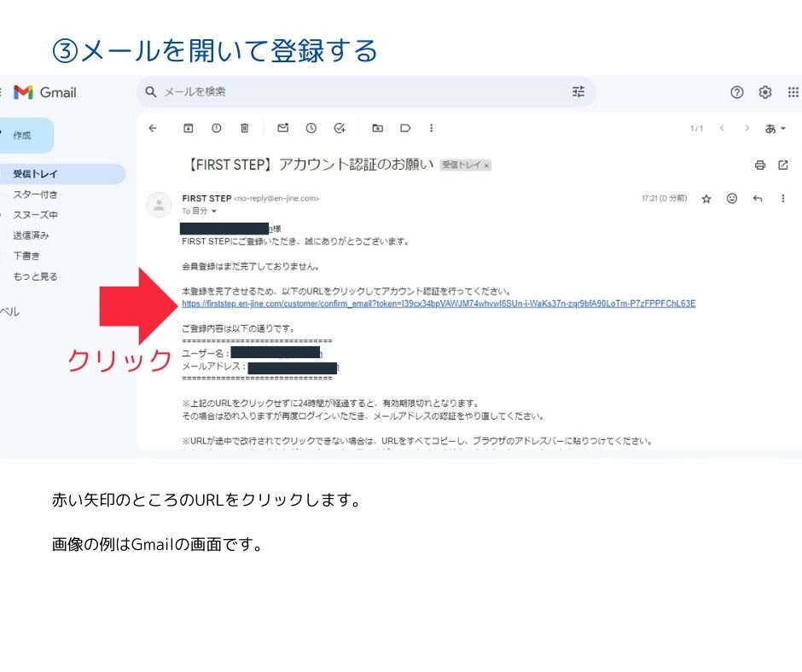
Task: Open the toolbar more options menu
Action: (431, 129)
